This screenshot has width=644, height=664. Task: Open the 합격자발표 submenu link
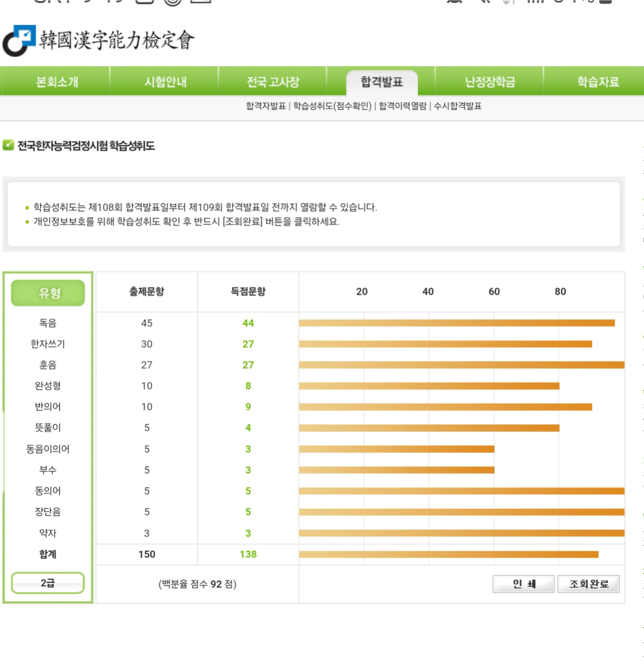[265, 106]
